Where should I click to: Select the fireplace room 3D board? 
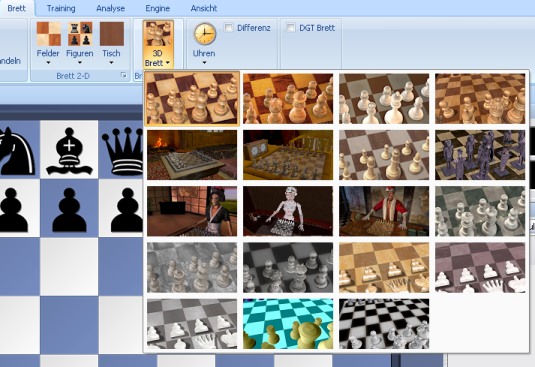click(192, 155)
